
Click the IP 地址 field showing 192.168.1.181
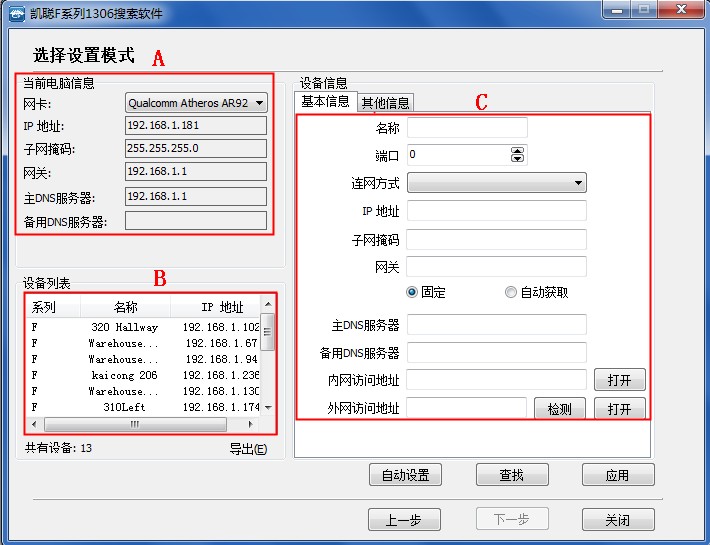point(196,125)
